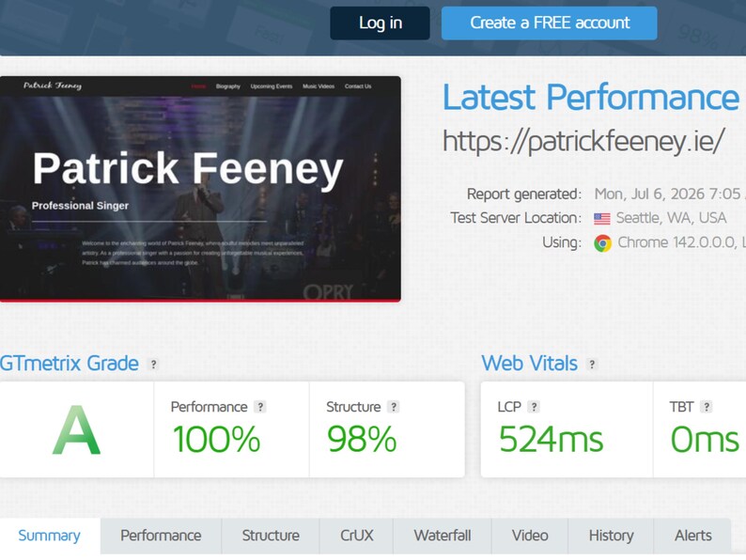The height and width of the screenshot is (560, 746).
Task: Switch to the Performance tab
Action: pos(161,536)
